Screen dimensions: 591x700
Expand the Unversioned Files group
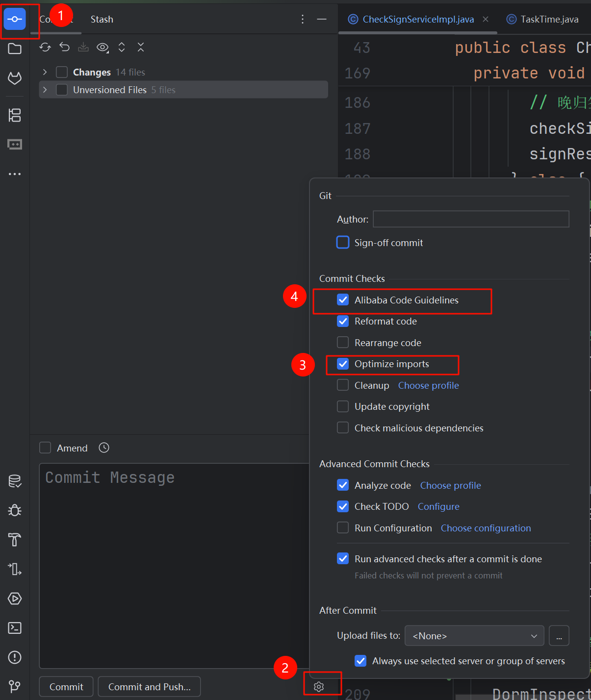point(45,90)
